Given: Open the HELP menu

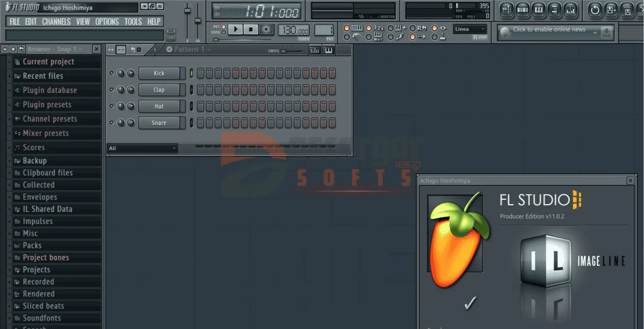Looking at the screenshot, I should pyautogui.click(x=154, y=22).
